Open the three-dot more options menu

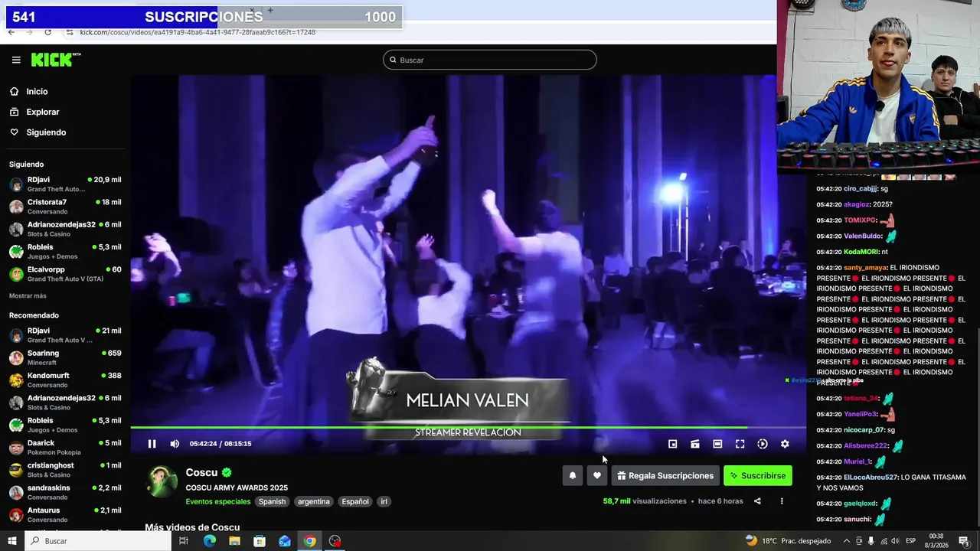[x=782, y=501]
